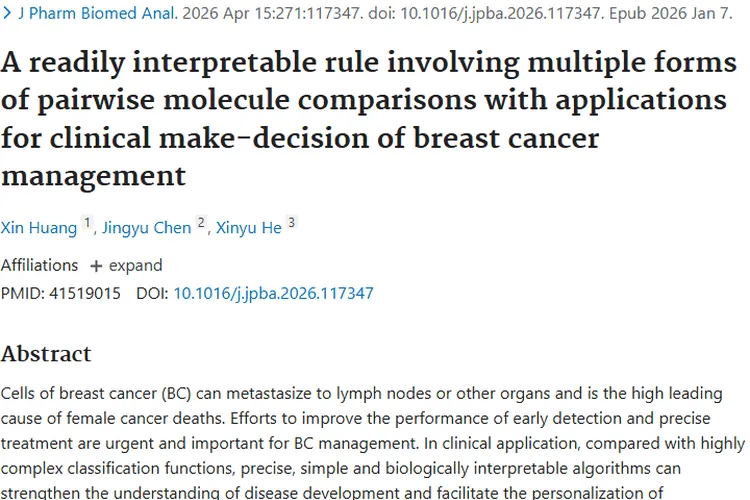This screenshot has height=500, width=750.
Task: Open author Xin Huang's link
Action: pyautogui.click(x=39, y=228)
